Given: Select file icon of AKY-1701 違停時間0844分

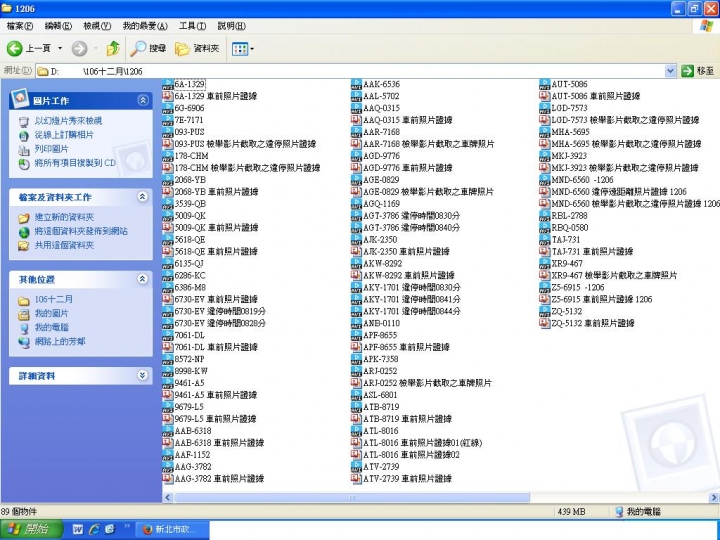Looking at the screenshot, I should pos(356,311).
